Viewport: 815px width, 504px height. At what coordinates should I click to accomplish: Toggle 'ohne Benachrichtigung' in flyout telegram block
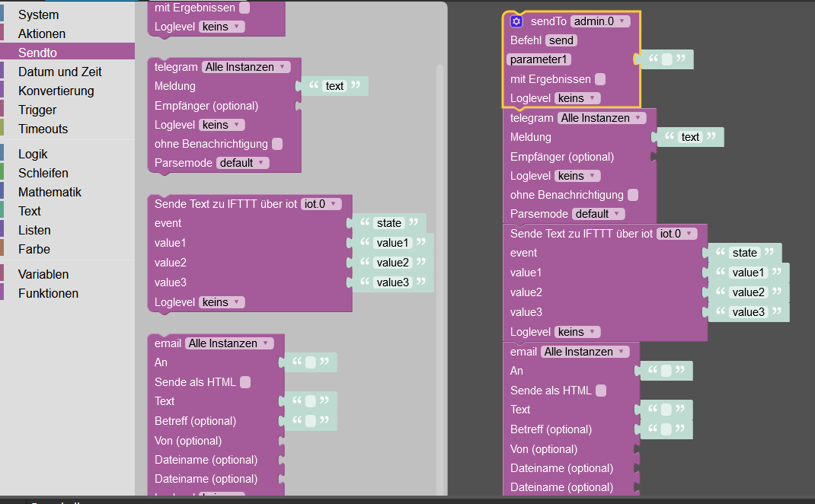pos(277,144)
